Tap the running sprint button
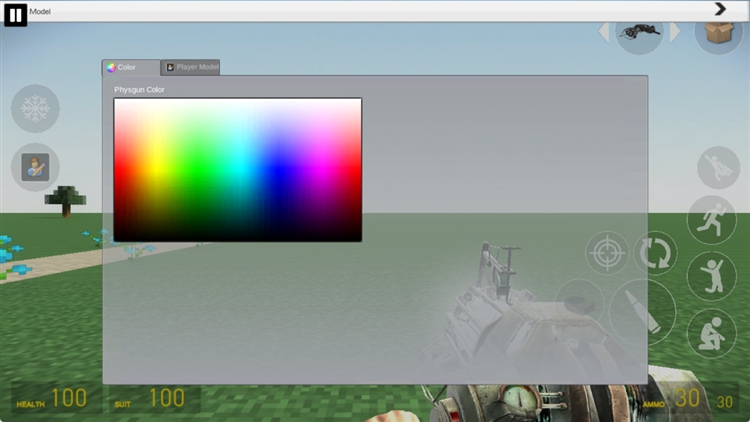 click(712, 220)
